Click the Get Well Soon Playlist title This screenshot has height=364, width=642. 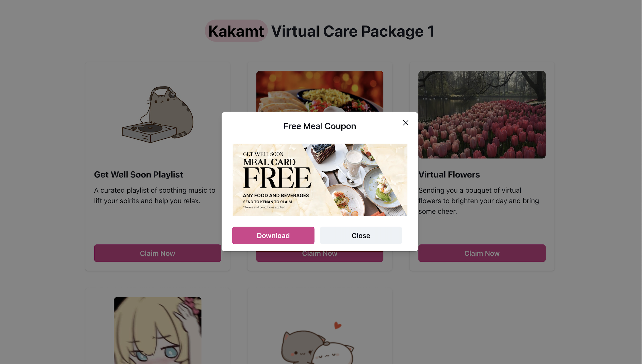click(x=138, y=174)
